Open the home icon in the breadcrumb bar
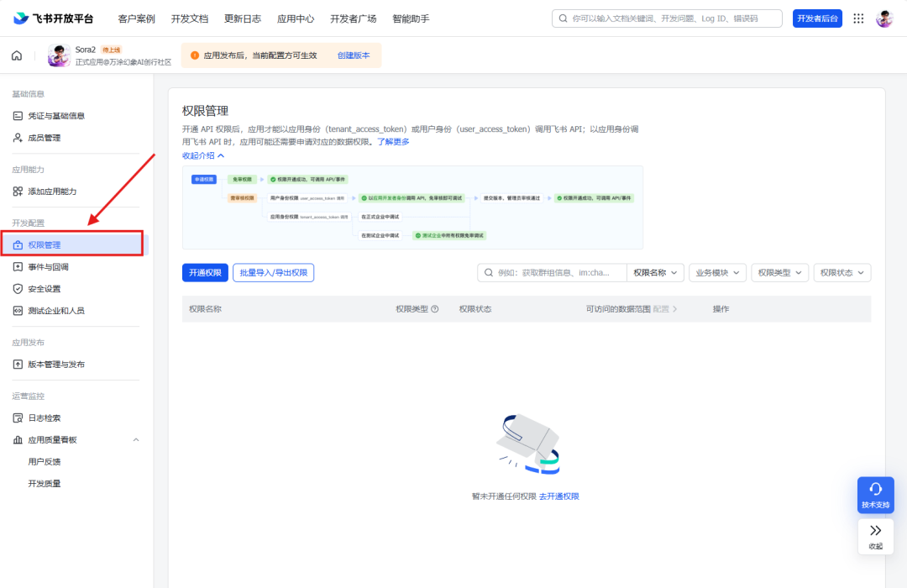This screenshot has height=588, width=907. click(17, 55)
